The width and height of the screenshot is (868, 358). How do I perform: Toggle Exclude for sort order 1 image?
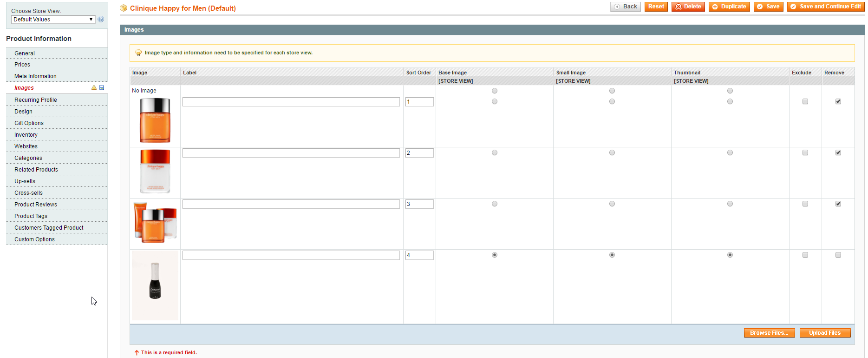point(805,101)
